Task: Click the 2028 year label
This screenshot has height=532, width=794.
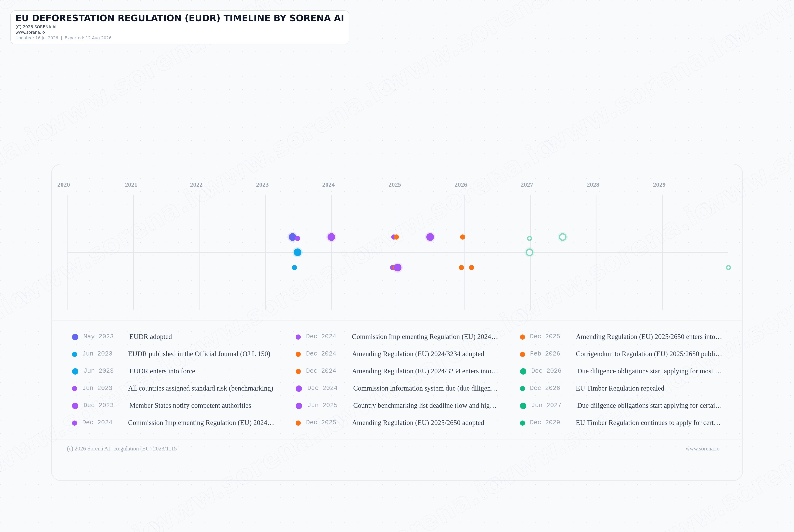Action: [593, 185]
